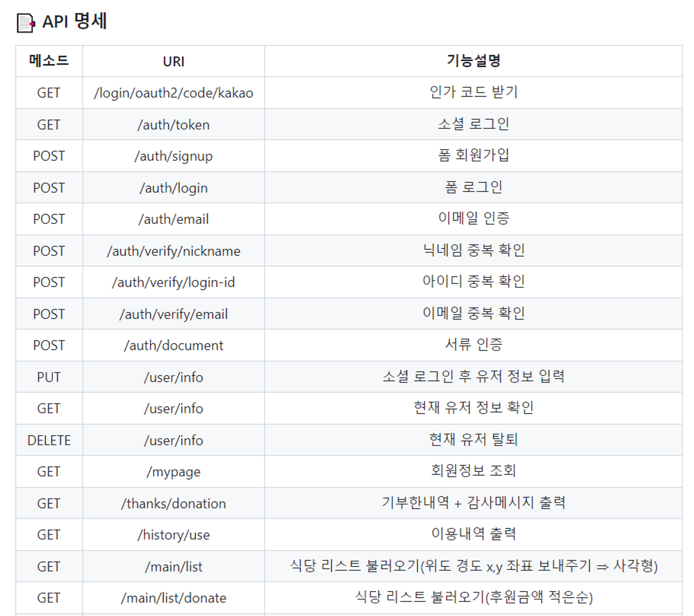Image resolution: width=694 pixels, height=616 pixels.
Task: Click the /mypage URI cell
Action: pos(173,471)
